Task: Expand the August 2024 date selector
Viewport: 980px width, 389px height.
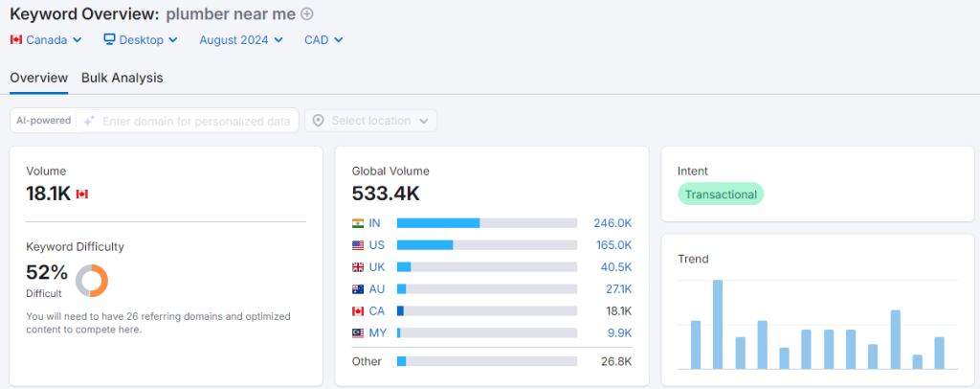Action: (241, 40)
